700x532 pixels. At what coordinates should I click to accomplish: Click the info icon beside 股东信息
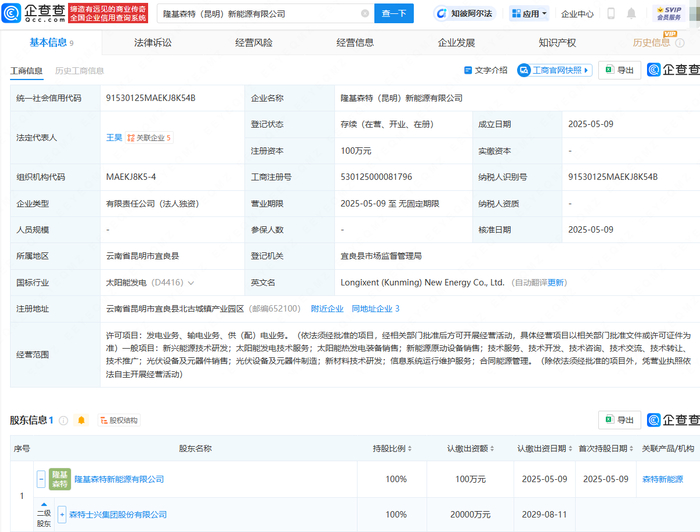(x=63, y=420)
